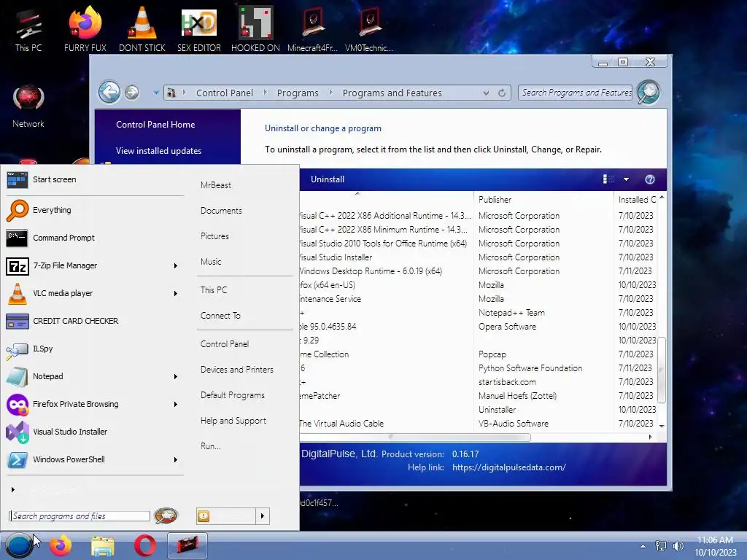Click the shutdown button in start menu

coord(226,516)
